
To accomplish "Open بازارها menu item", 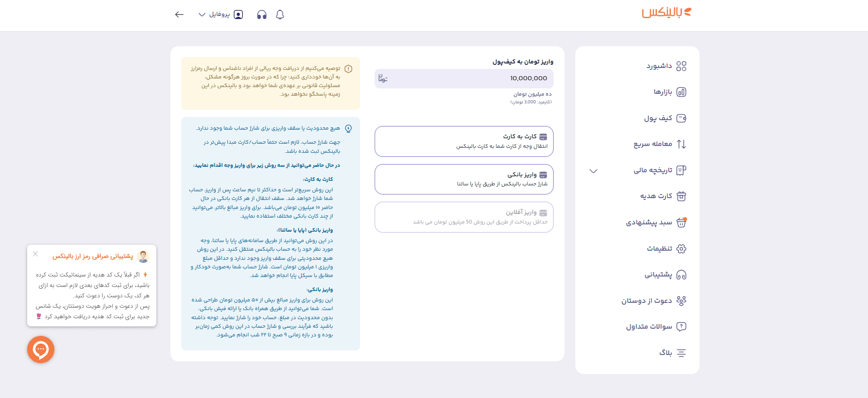I will (x=663, y=92).
